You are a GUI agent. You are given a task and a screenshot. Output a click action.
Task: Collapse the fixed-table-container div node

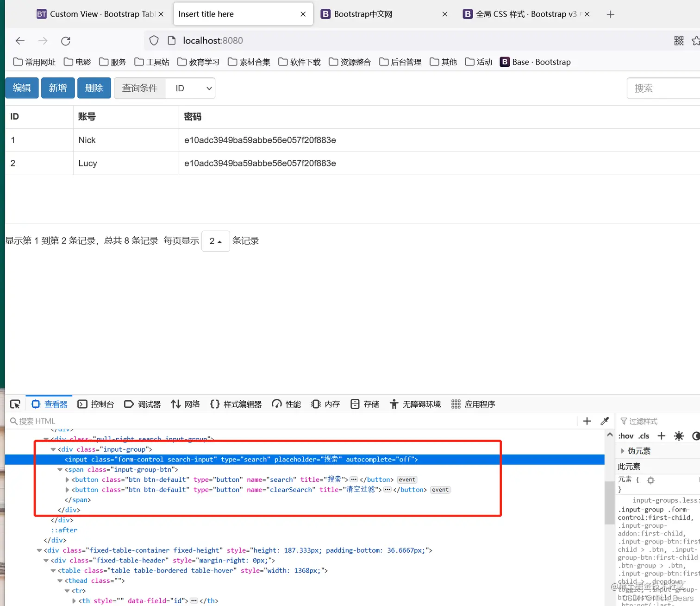click(x=39, y=550)
